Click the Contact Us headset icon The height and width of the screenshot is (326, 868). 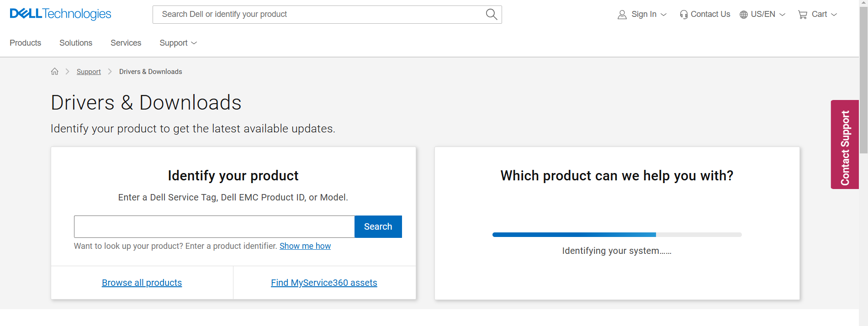[683, 15]
